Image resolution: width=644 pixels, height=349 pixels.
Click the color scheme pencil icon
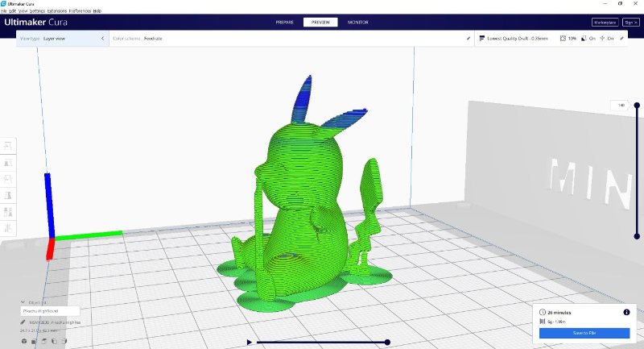[469, 38]
